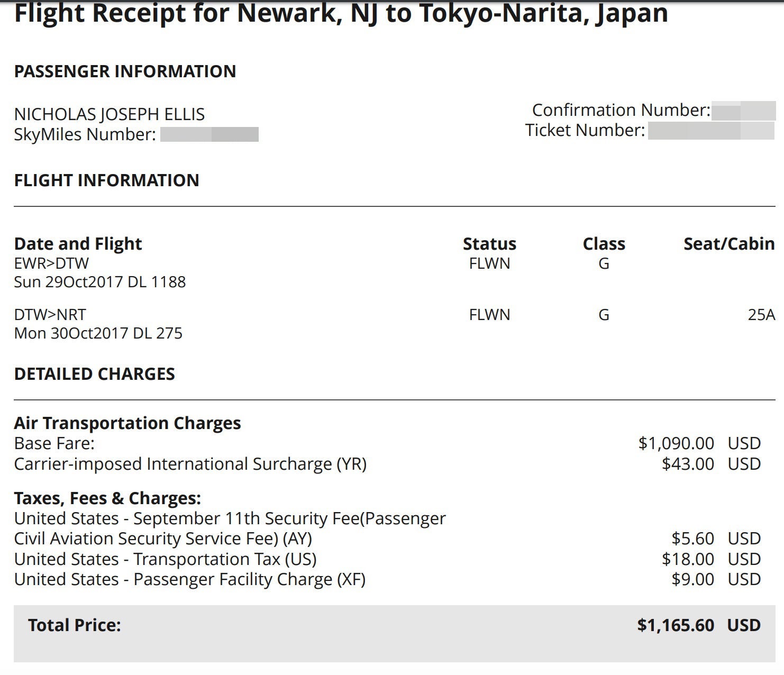The width and height of the screenshot is (784, 675).
Task: Click the Carrier-imposed International Surcharge line
Action: 190,464
